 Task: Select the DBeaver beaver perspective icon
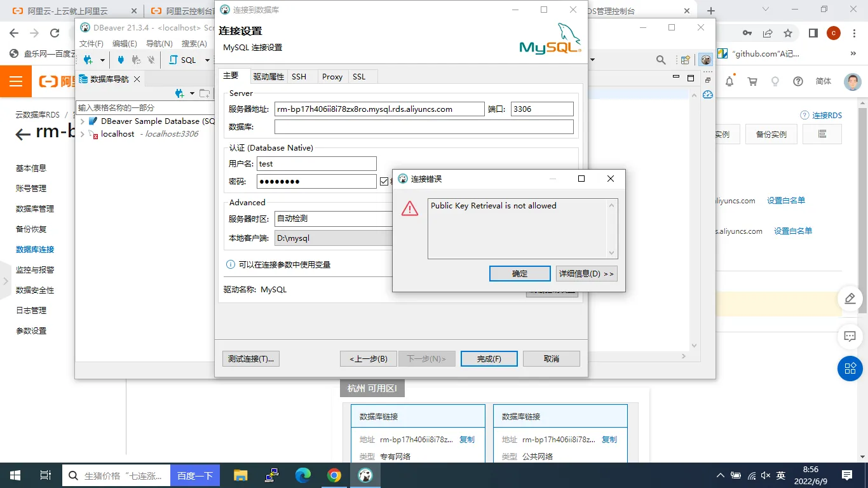[705, 60]
